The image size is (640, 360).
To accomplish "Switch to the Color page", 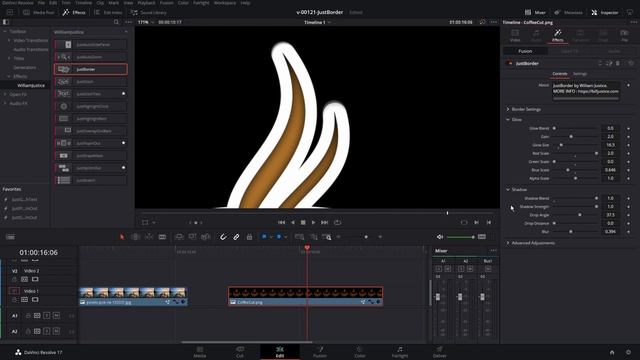I will coord(360,352).
